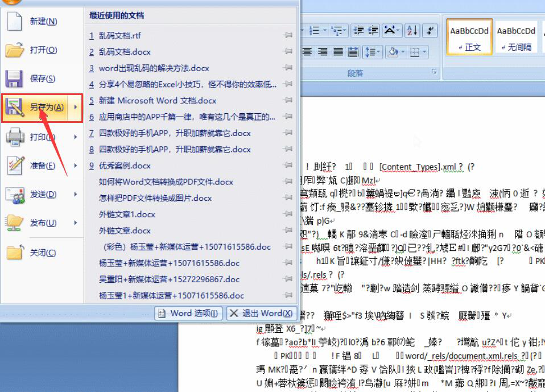This screenshot has height=392, width=545.
Task: Open the borders dropdown arrow
Action: coord(424,52)
